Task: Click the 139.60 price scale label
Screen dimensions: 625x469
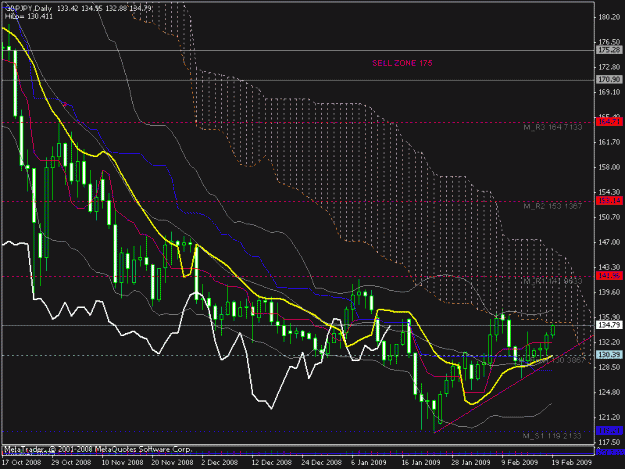Action: [610, 292]
